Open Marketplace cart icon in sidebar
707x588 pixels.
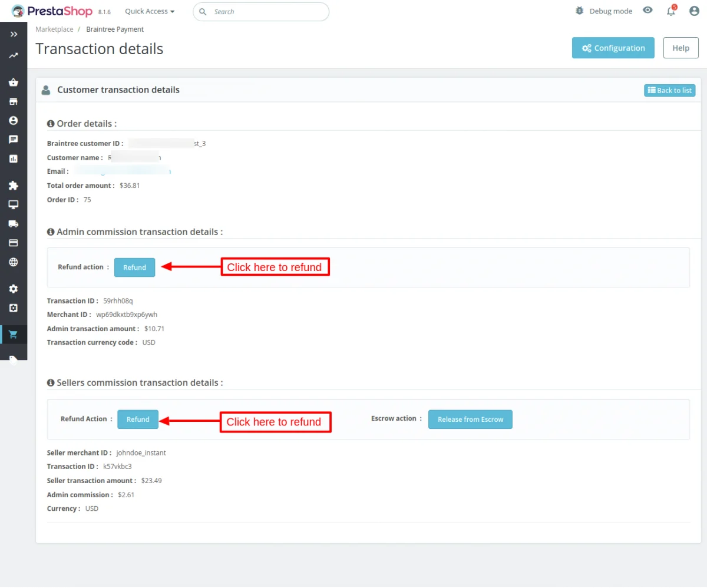(x=14, y=335)
